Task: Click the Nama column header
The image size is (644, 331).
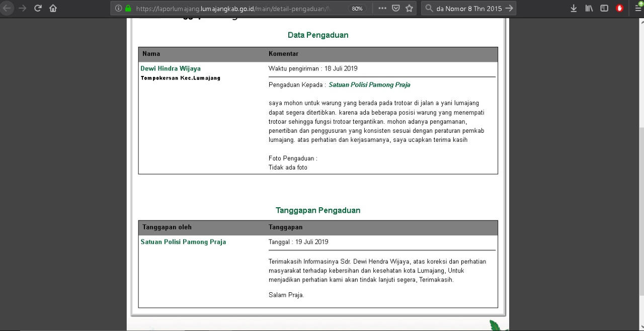Action: point(151,53)
